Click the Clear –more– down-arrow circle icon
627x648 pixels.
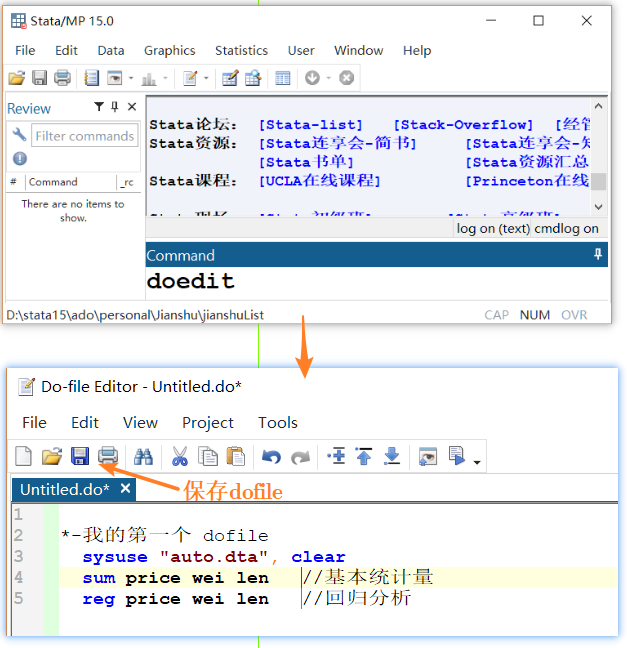tap(312, 78)
